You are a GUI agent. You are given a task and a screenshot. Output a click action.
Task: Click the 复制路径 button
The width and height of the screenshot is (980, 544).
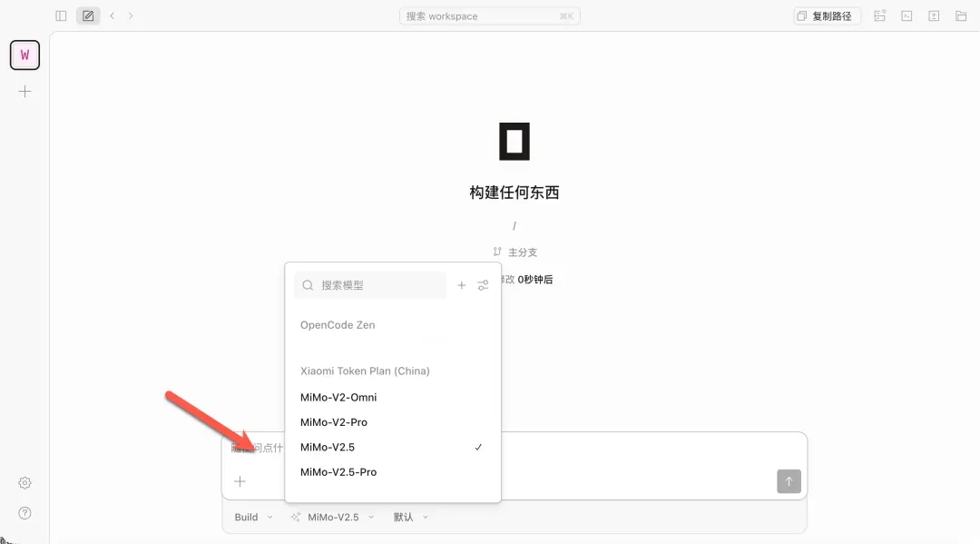[x=827, y=16]
